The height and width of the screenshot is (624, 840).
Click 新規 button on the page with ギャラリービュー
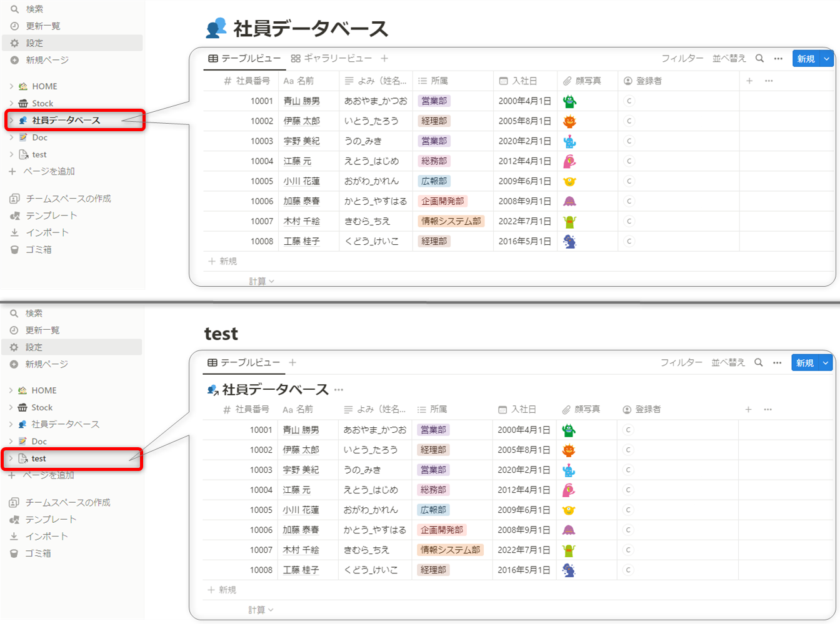tap(805, 59)
